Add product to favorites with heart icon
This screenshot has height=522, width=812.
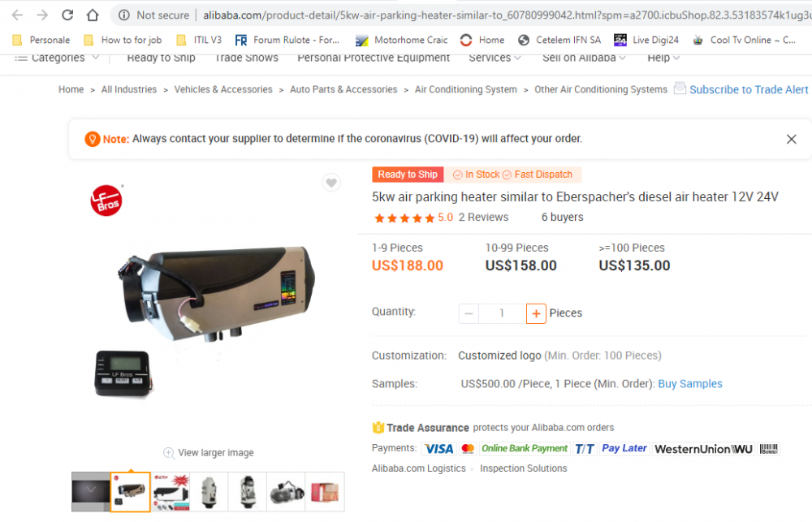pos(331,183)
